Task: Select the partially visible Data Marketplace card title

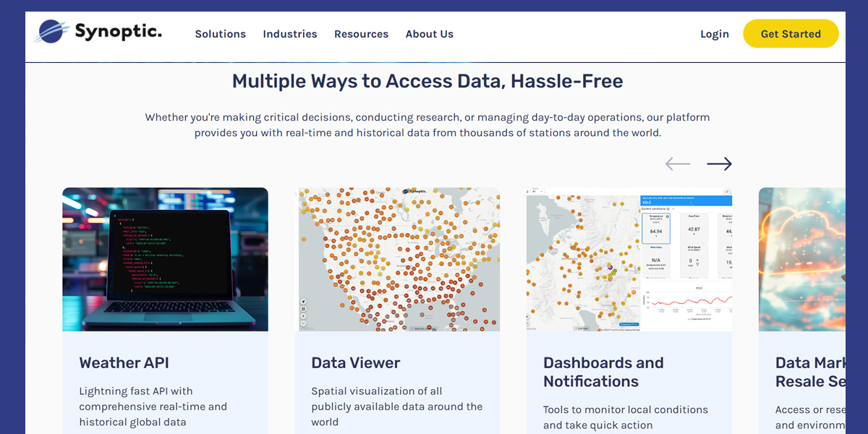Action: (809, 372)
